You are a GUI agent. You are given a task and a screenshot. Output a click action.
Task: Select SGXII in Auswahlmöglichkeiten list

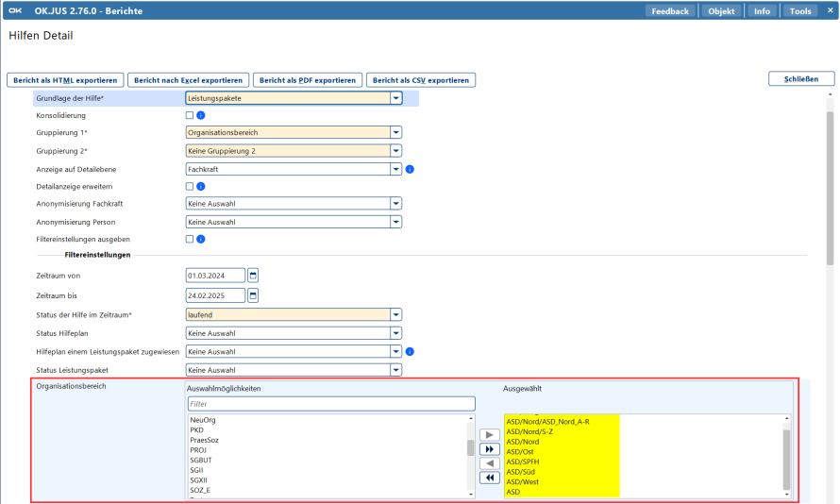click(198, 480)
